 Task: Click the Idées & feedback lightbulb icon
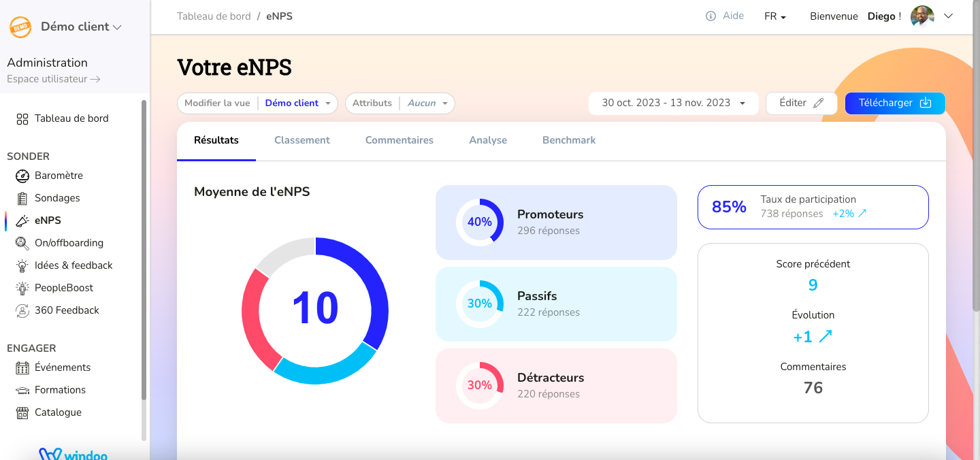tap(22, 265)
